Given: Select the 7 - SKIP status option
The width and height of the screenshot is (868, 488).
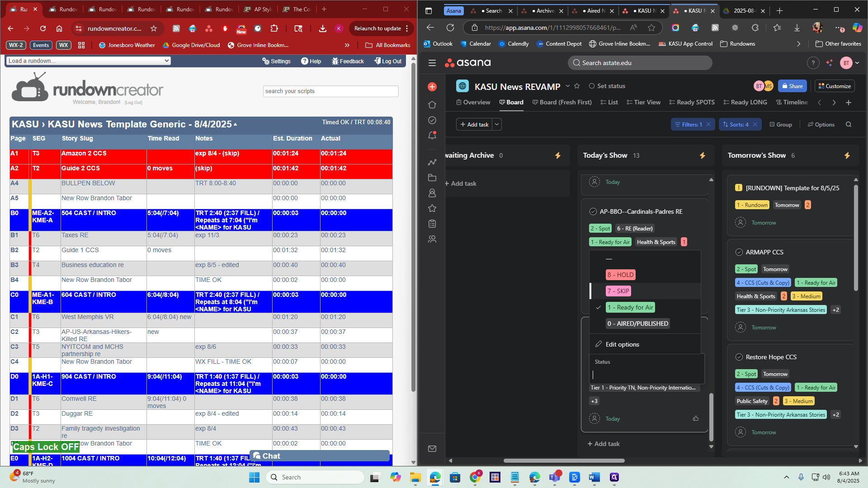Looking at the screenshot, I should pyautogui.click(x=618, y=291).
